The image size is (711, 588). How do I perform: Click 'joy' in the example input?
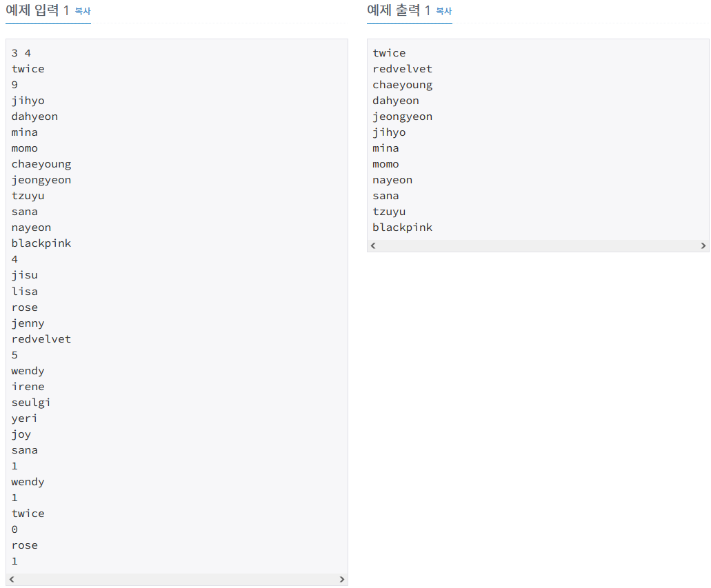pyautogui.click(x=21, y=434)
